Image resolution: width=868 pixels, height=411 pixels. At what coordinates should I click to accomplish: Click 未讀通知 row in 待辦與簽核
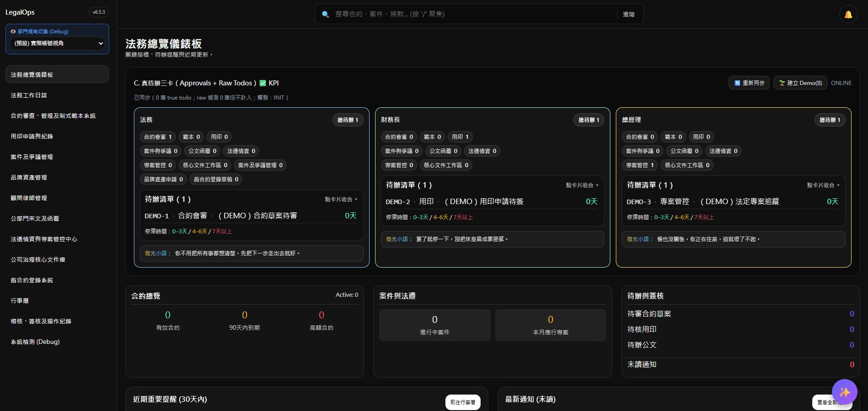741,364
